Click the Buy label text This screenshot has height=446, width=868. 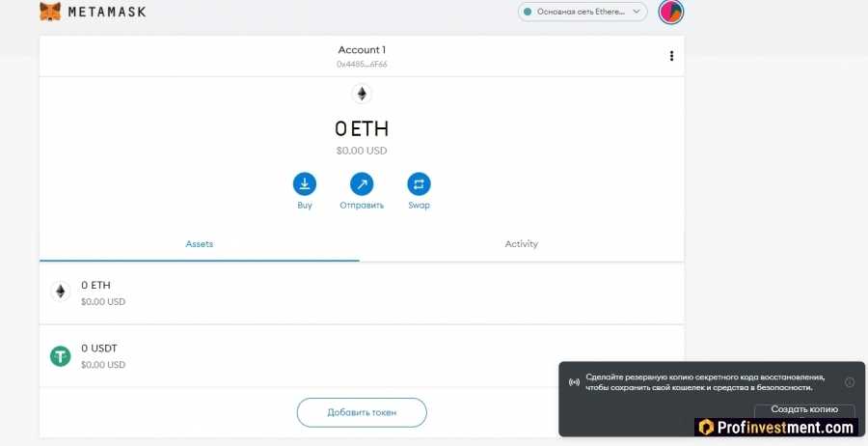(305, 205)
